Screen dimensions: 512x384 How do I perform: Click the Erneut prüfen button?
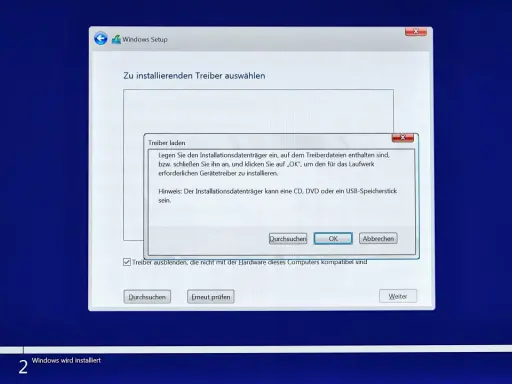coord(211,297)
